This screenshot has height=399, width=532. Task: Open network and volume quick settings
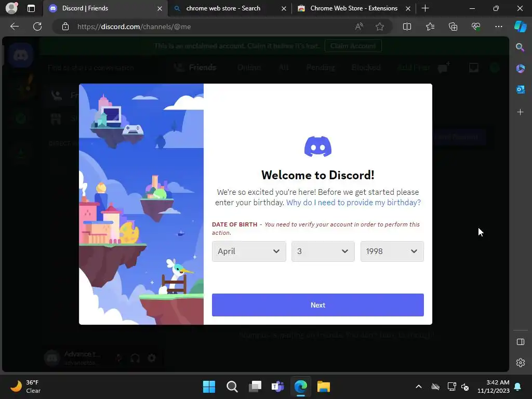click(458, 387)
